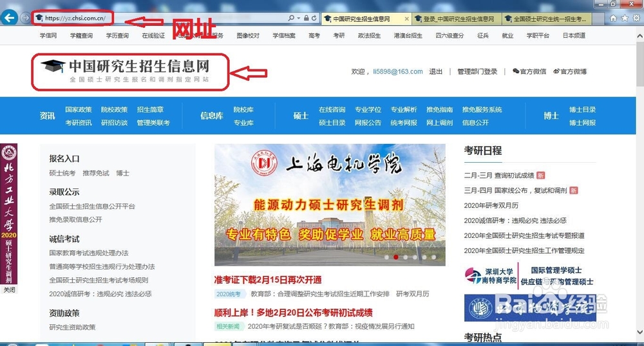Open 高考 in the top navigation
The image size is (644, 346).
pos(314,35)
